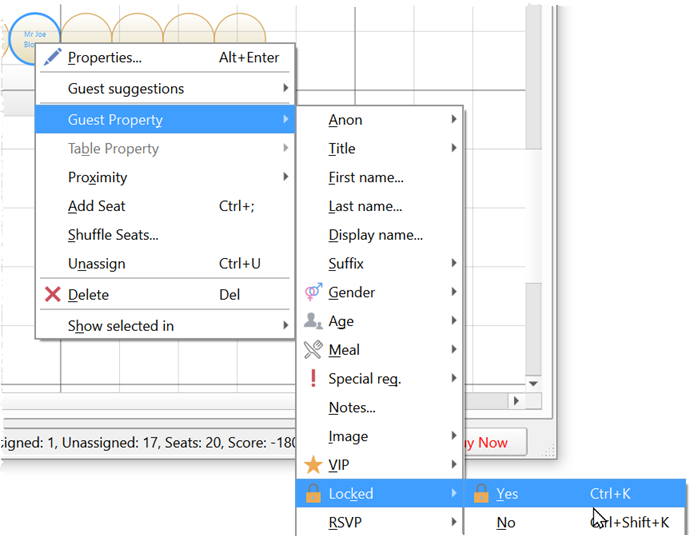Click the Meal fork and knife icon
The height and width of the screenshot is (541, 698).
[x=313, y=350]
